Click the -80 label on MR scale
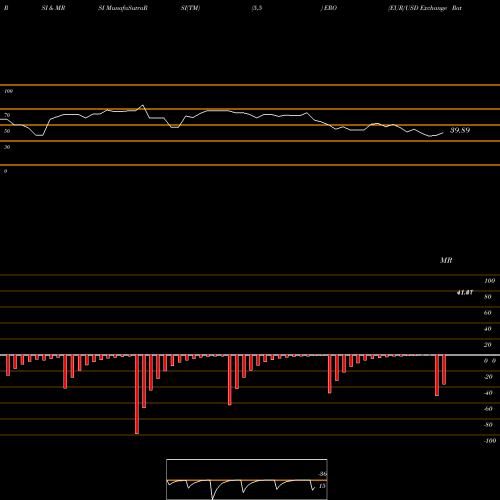Image resolution: width=500 pixels, height=500 pixels. (x=488, y=425)
